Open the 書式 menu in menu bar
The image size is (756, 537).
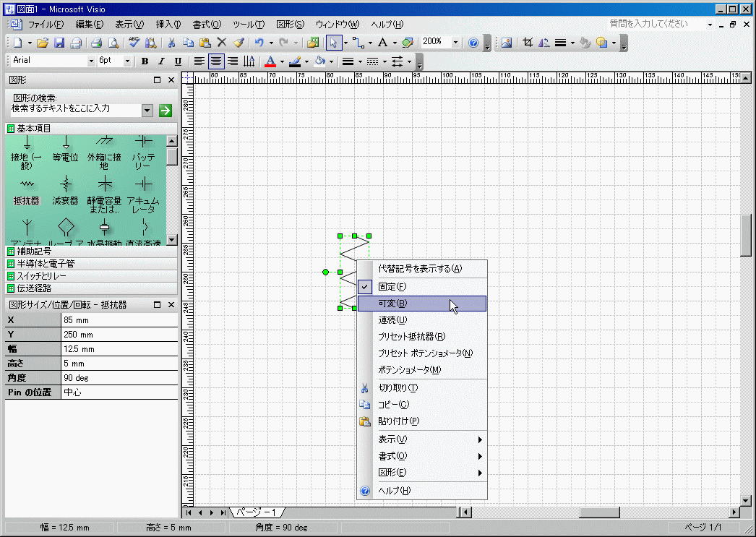(206, 24)
